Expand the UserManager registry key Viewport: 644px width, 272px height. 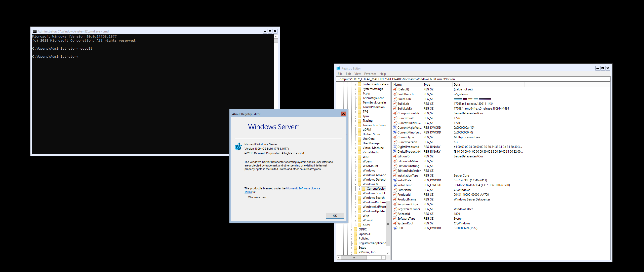coord(355,143)
